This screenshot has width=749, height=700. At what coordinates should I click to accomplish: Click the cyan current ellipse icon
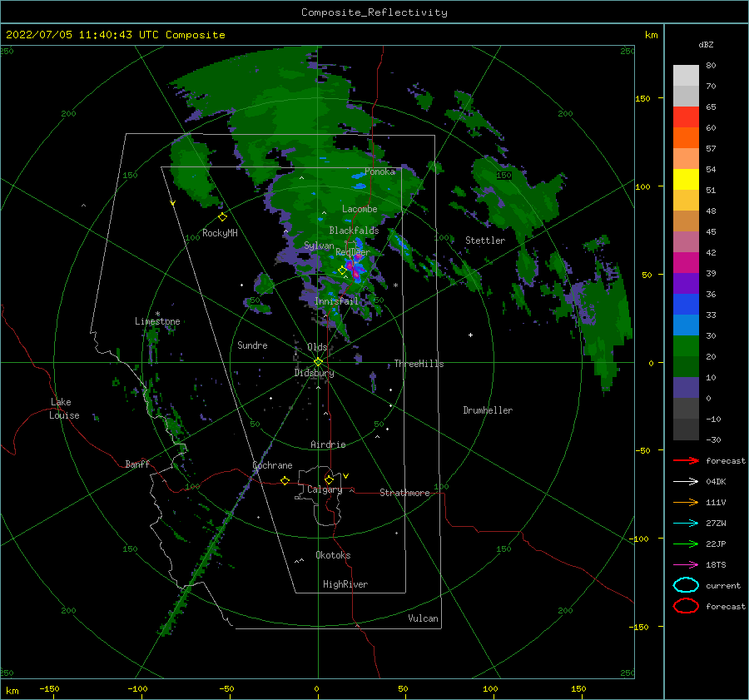pos(686,585)
